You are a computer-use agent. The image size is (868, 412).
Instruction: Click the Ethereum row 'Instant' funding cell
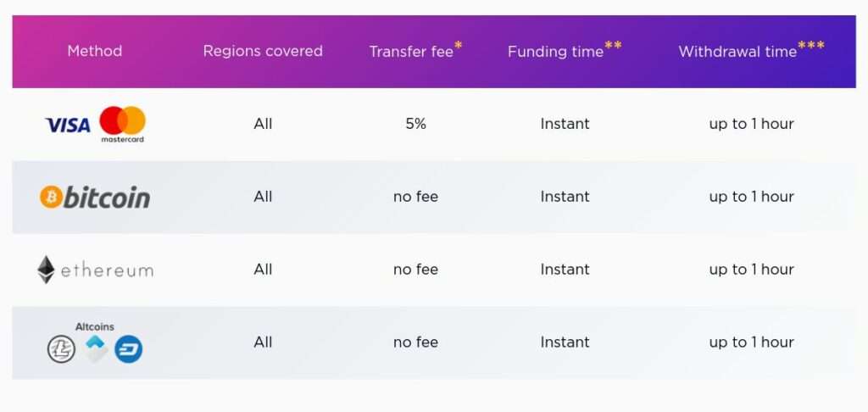point(565,270)
